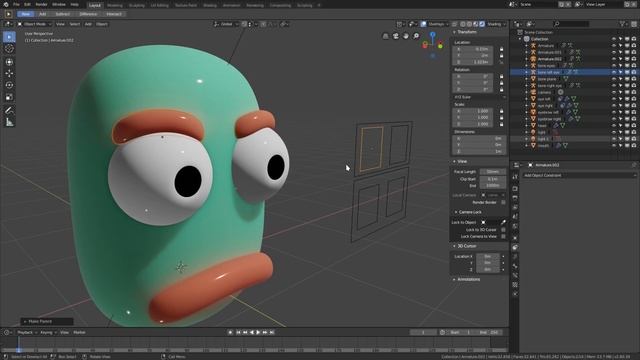
Task: Click the Focal Length value slider
Action: point(493,172)
